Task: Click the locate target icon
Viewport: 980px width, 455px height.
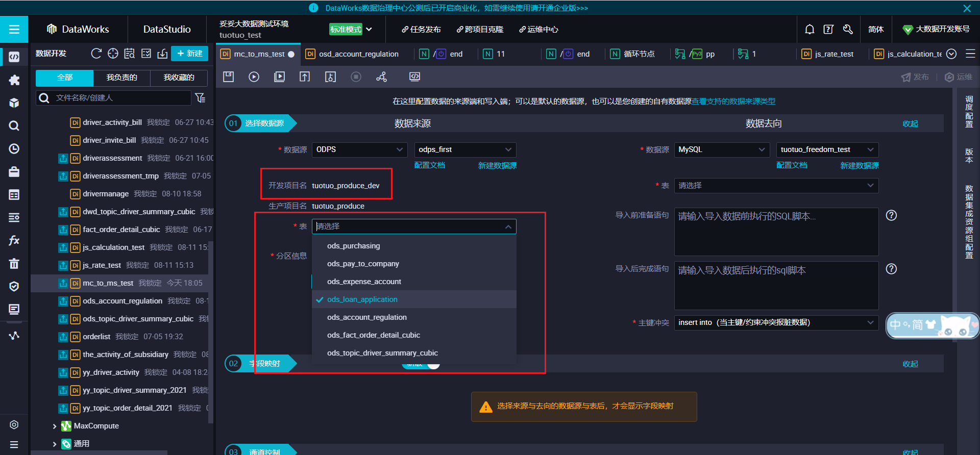Action: [113, 54]
